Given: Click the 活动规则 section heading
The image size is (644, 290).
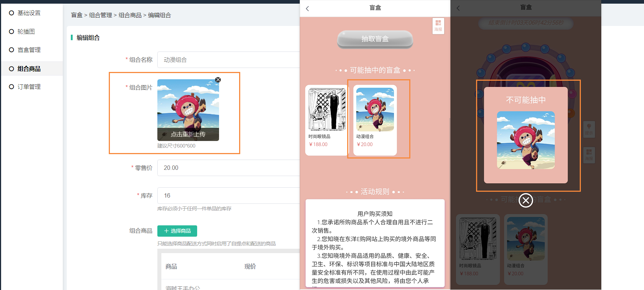Looking at the screenshot, I should (x=375, y=192).
